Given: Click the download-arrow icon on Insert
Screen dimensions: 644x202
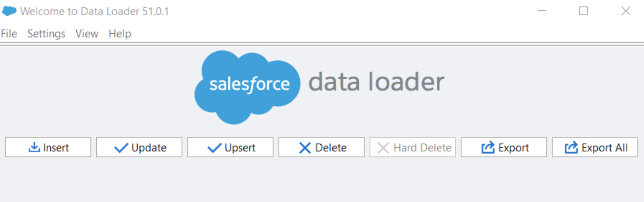Looking at the screenshot, I should point(34,148).
